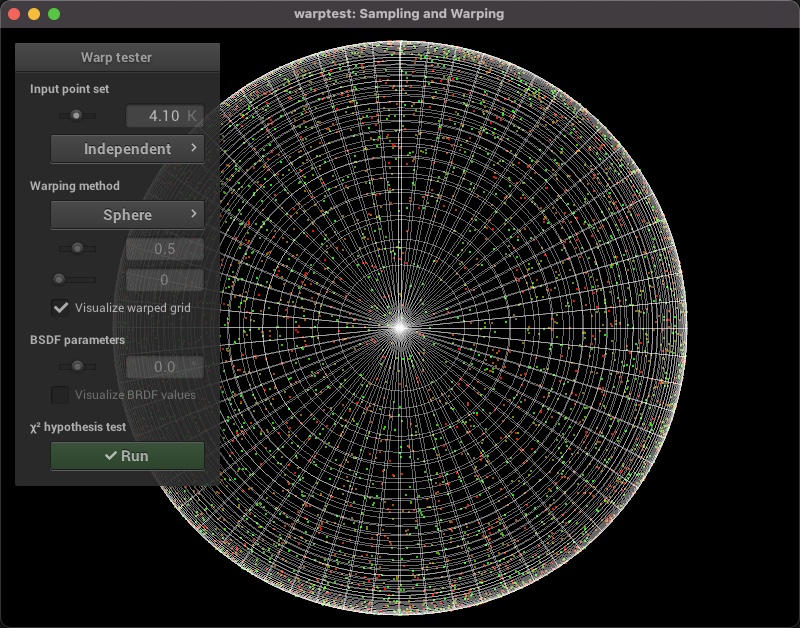Screen dimensions: 800x628
Task: Click the warp parameter slider beside 0.5
Action: coord(77,248)
